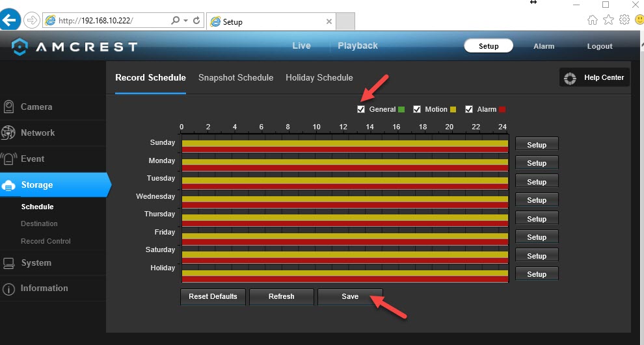This screenshot has height=345, width=644.
Task: Click the Network globe sidebar icon
Action: point(8,133)
